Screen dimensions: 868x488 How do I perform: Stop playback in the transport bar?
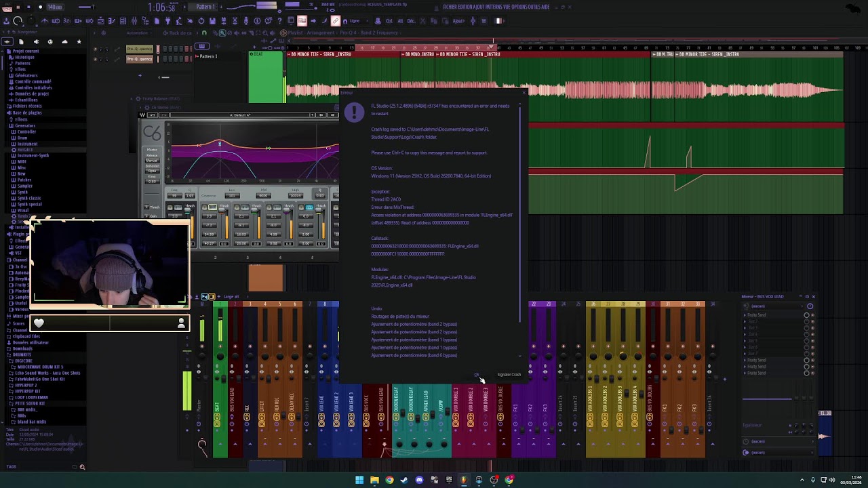tap(29, 7)
